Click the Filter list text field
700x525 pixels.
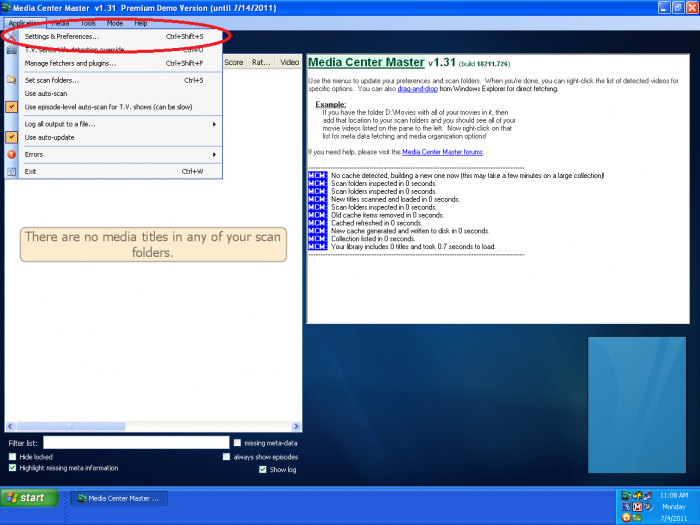[x=136, y=443]
